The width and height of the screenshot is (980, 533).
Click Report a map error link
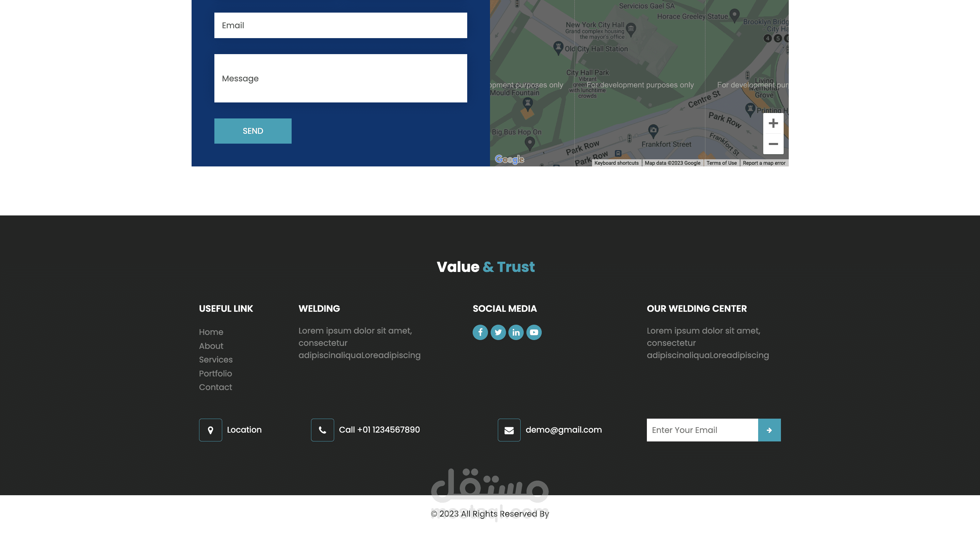tap(764, 163)
